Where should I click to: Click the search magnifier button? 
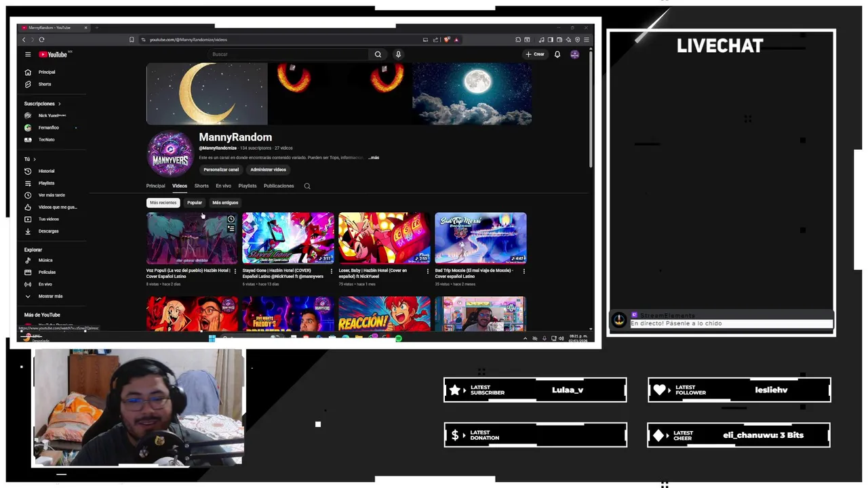click(x=378, y=54)
